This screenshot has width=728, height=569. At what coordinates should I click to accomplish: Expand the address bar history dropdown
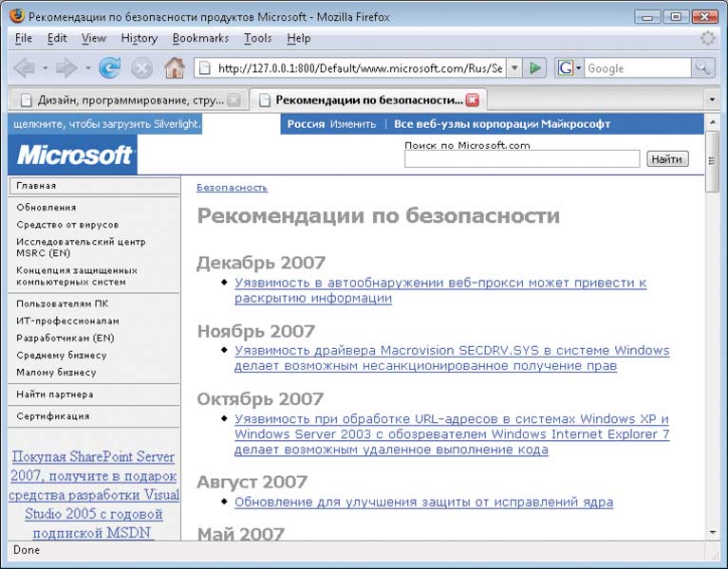pos(513,68)
